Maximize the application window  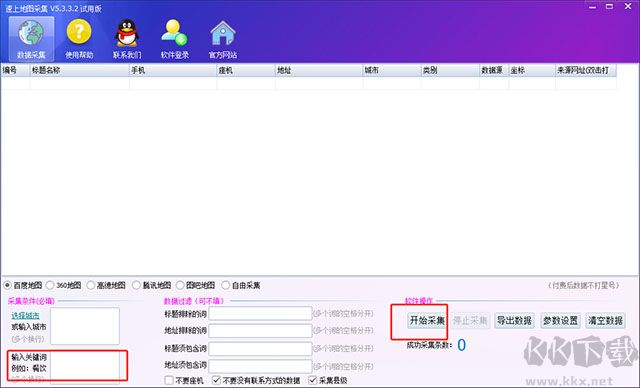point(609,7)
